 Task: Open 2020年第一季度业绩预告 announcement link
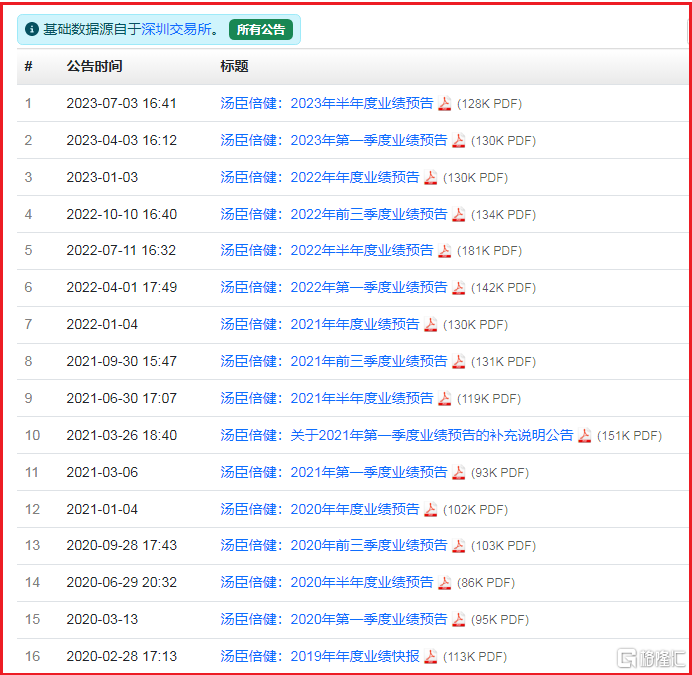pyautogui.click(x=334, y=620)
